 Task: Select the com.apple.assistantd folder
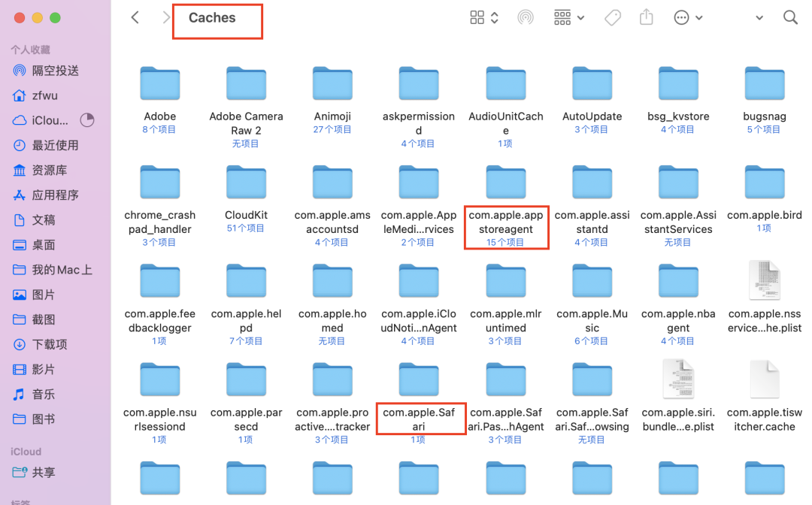[x=592, y=182]
